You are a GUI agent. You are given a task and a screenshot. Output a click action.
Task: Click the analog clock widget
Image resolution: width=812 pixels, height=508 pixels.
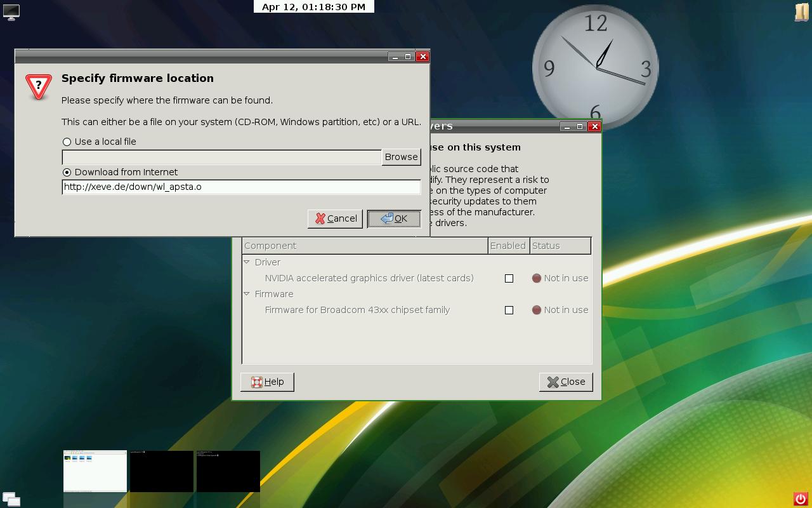[596, 67]
